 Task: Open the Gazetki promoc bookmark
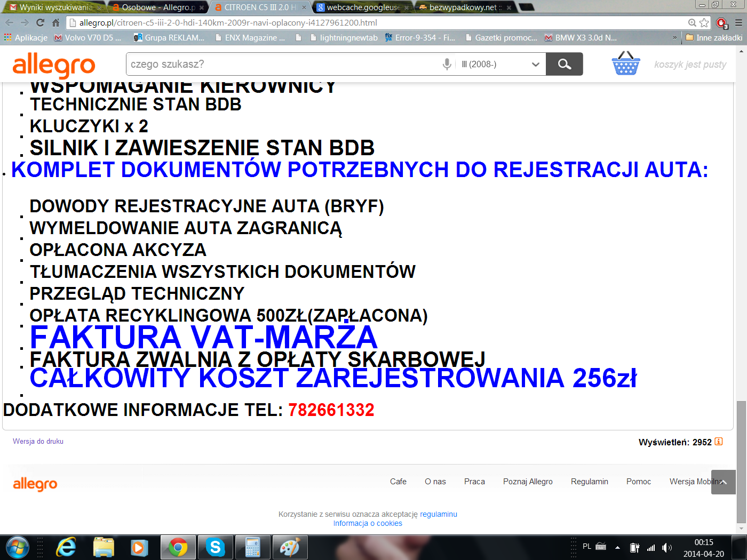[501, 38]
